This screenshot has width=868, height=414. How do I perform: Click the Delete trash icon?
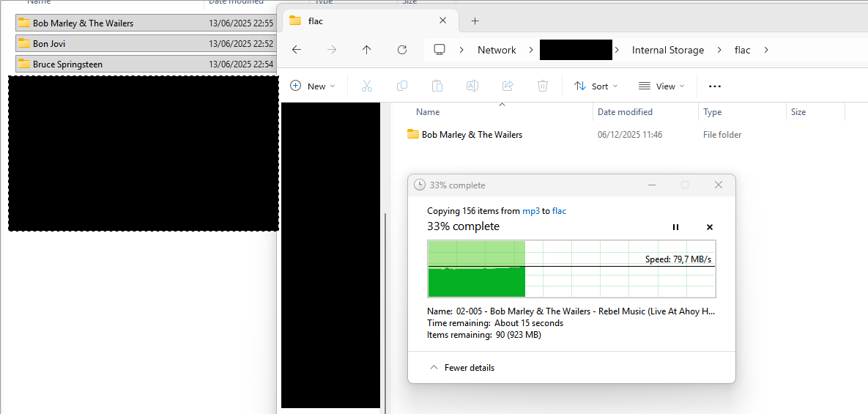543,86
